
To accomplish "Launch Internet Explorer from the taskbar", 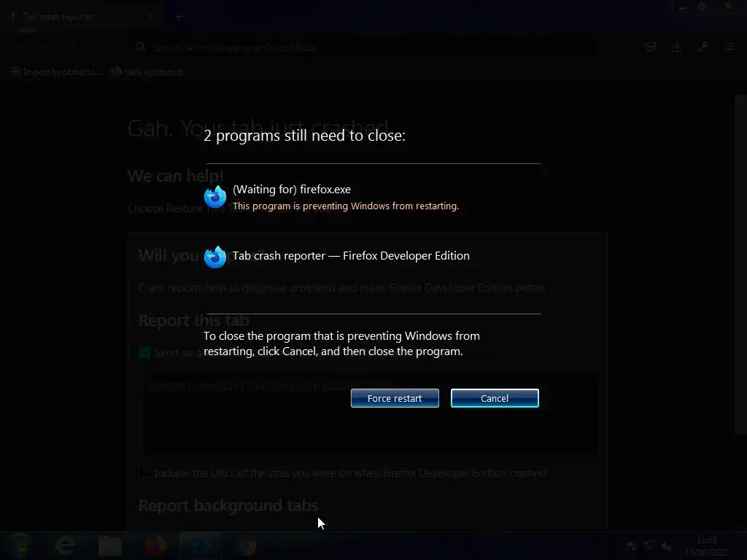I will point(64,545).
